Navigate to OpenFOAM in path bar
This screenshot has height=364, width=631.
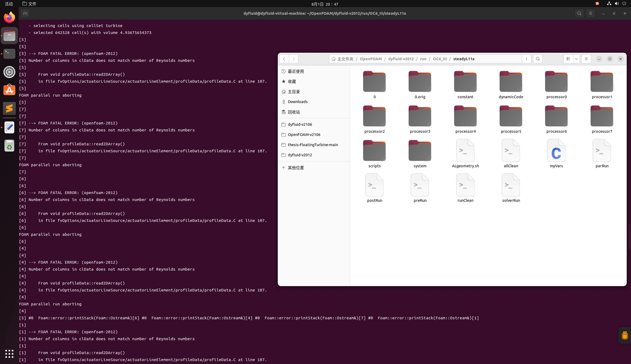click(x=371, y=59)
